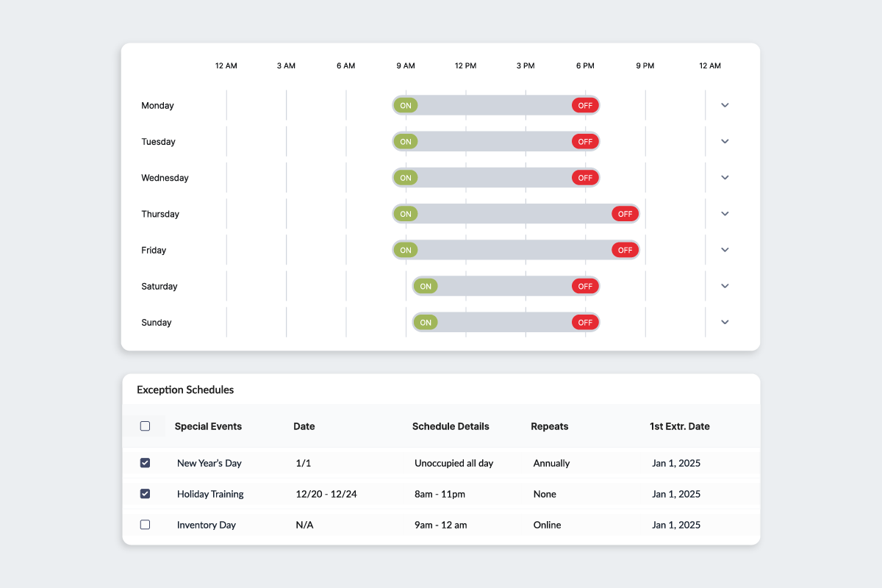Click Saturday's green ON handle
Image resolution: width=882 pixels, height=588 pixels.
[x=426, y=286]
